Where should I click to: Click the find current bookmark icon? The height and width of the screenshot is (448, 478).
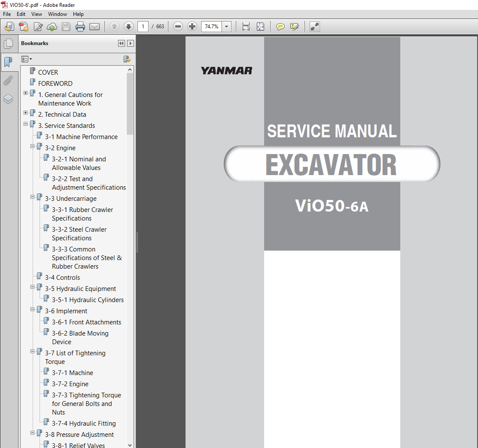(127, 59)
